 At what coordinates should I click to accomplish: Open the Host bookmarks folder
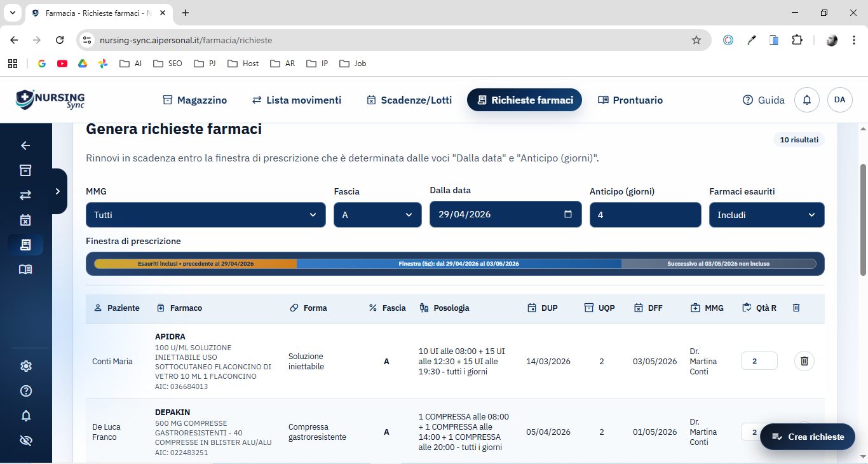(x=243, y=64)
